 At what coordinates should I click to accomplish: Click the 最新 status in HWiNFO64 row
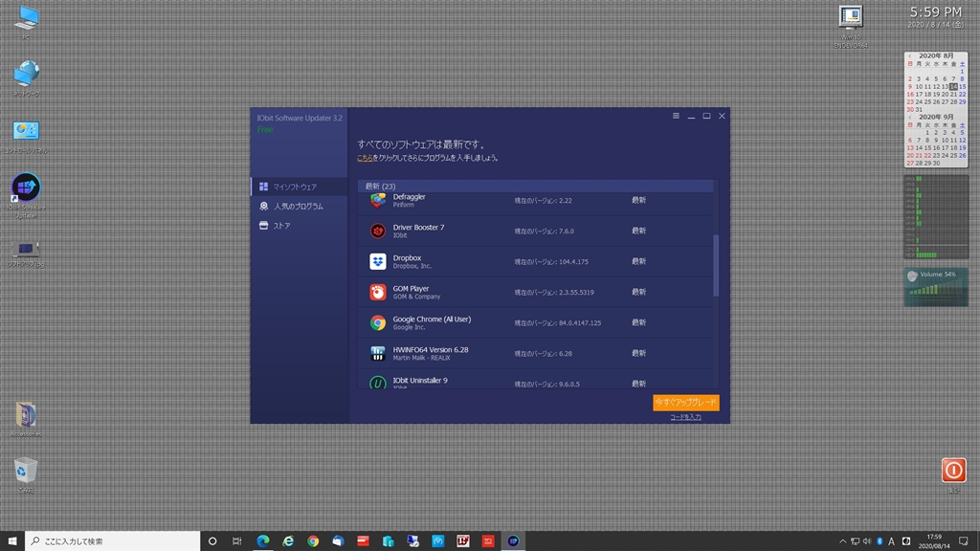coord(638,353)
